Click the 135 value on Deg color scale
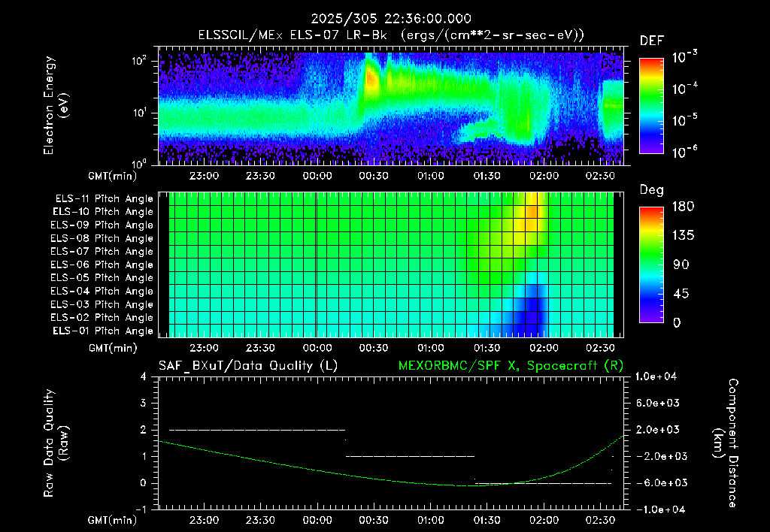 coord(683,236)
